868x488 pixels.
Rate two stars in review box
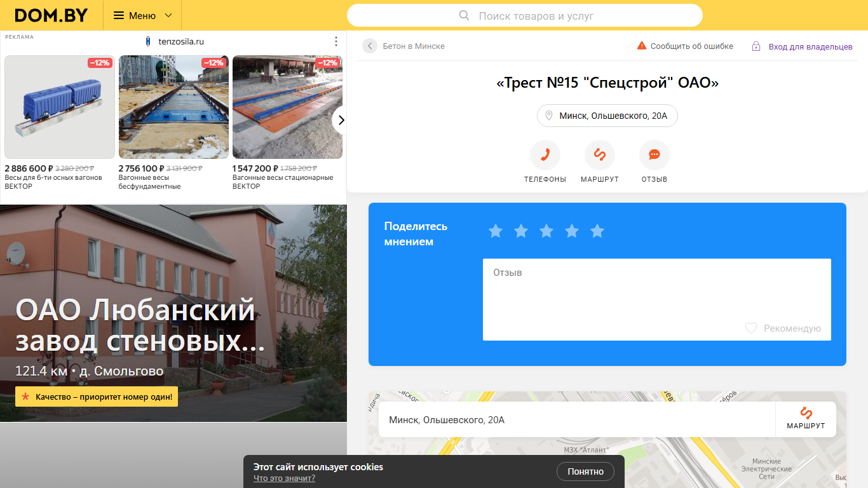(x=521, y=231)
